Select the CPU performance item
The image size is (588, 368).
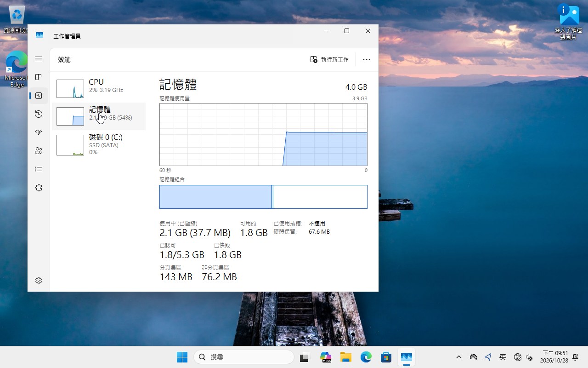[99, 88]
